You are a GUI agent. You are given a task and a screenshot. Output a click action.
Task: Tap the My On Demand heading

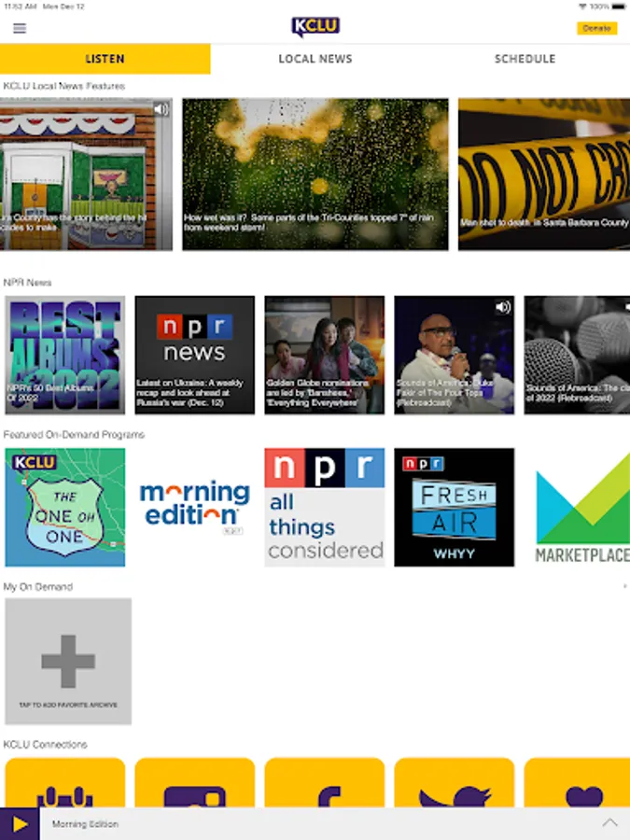38,587
